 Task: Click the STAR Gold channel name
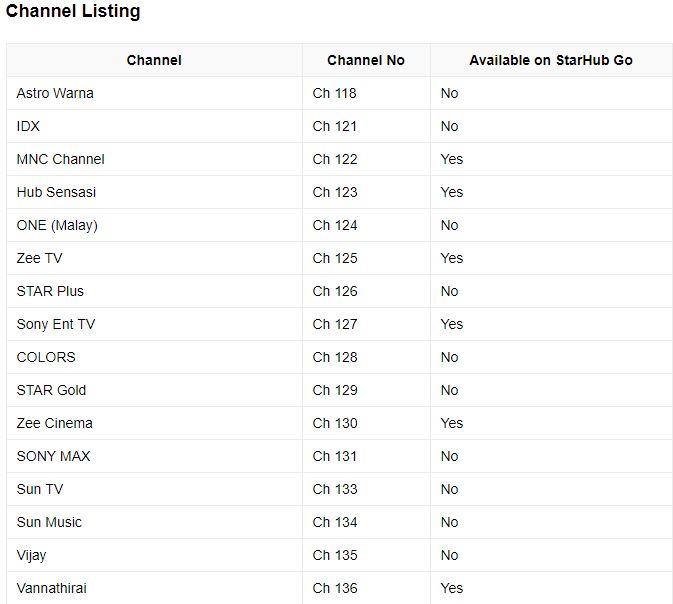[51, 390]
